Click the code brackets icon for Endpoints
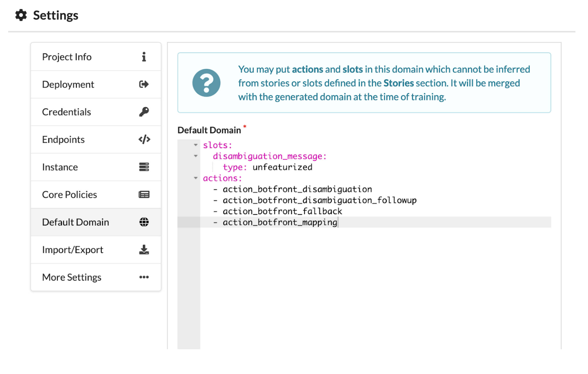The height and width of the screenshot is (374, 588). pyautogui.click(x=144, y=139)
